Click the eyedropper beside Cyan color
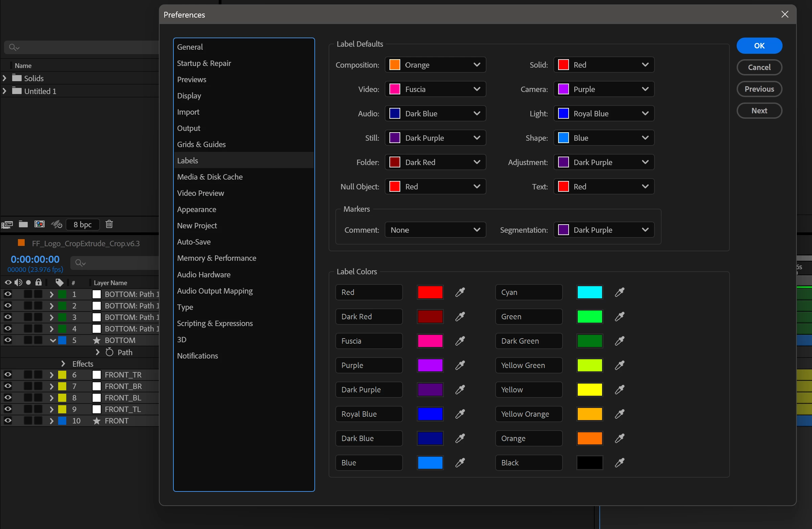Viewport: 812px width, 529px height. coord(620,292)
